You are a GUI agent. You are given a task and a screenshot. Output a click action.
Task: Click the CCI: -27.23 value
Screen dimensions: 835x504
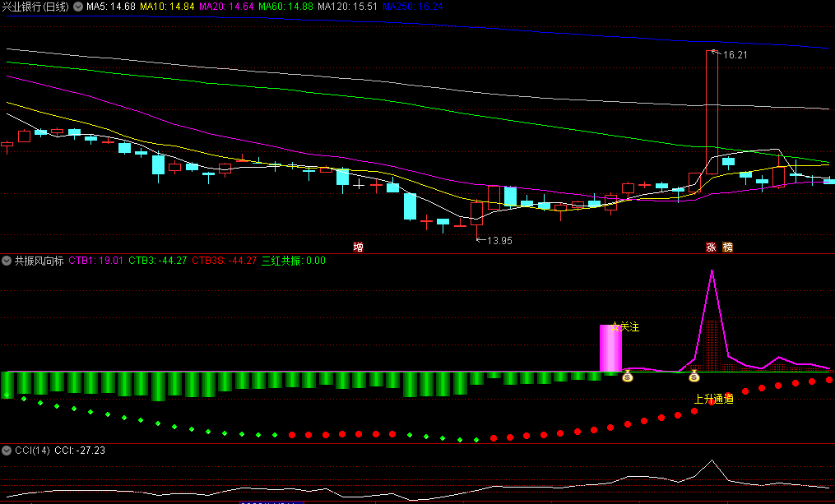(x=80, y=451)
